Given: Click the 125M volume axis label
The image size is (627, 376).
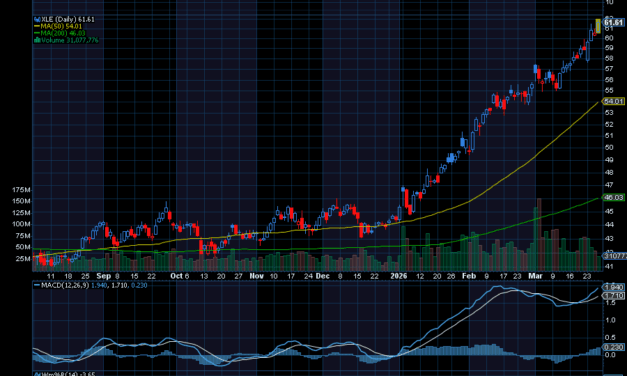Looking at the screenshot, I should coord(22,213).
